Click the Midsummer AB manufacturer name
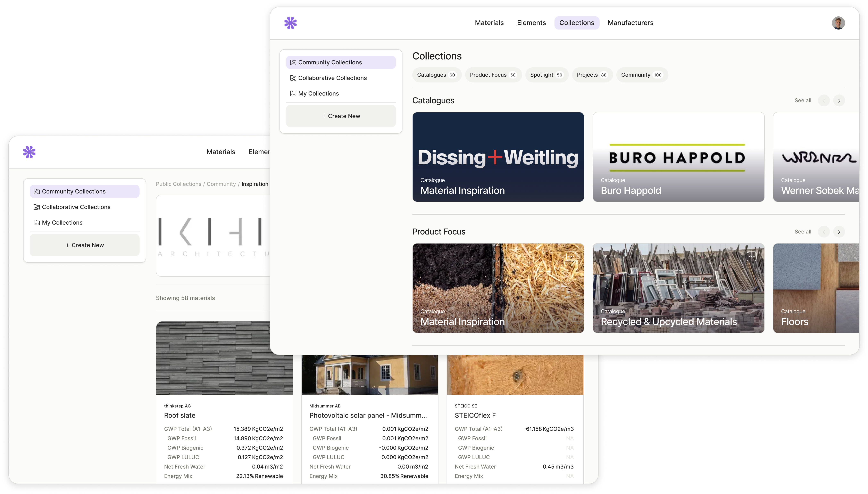The width and height of the screenshot is (868, 494). (325, 406)
